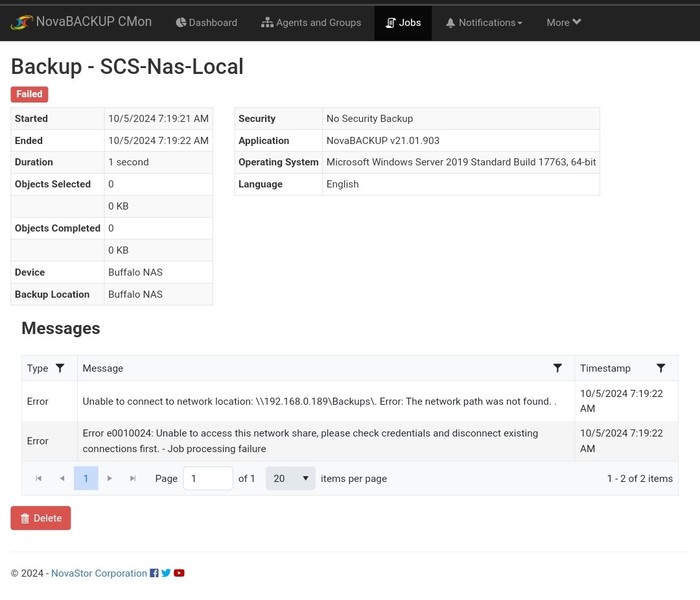Go to Agents and Groups
700x600 pixels.
(311, 23)
